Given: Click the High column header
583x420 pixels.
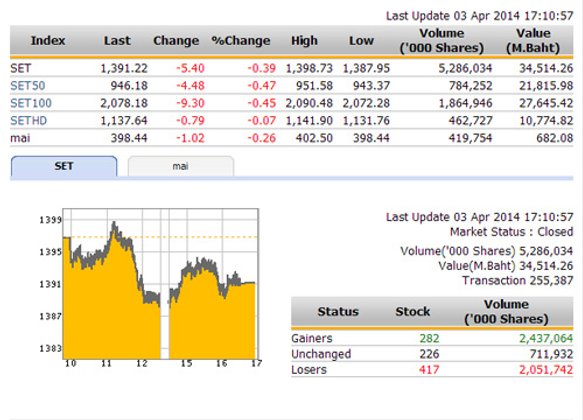Looking at the screenshot, I should (304, 41).
